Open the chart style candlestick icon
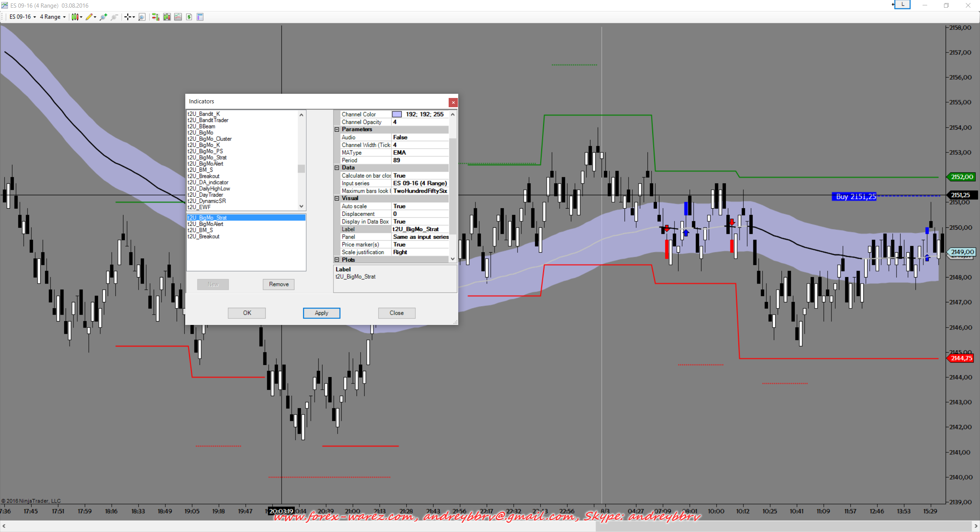The image size is (980, 532). tap(75, 17)
